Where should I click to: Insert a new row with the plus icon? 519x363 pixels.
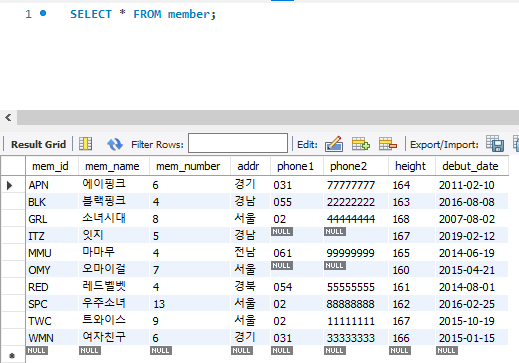click(361, 144)
